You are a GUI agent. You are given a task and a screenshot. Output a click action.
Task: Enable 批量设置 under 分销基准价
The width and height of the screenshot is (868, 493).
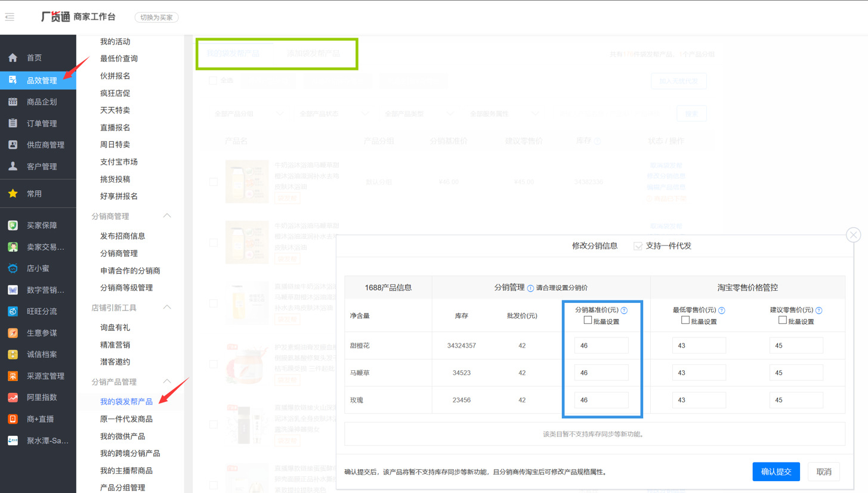point(588,321)
